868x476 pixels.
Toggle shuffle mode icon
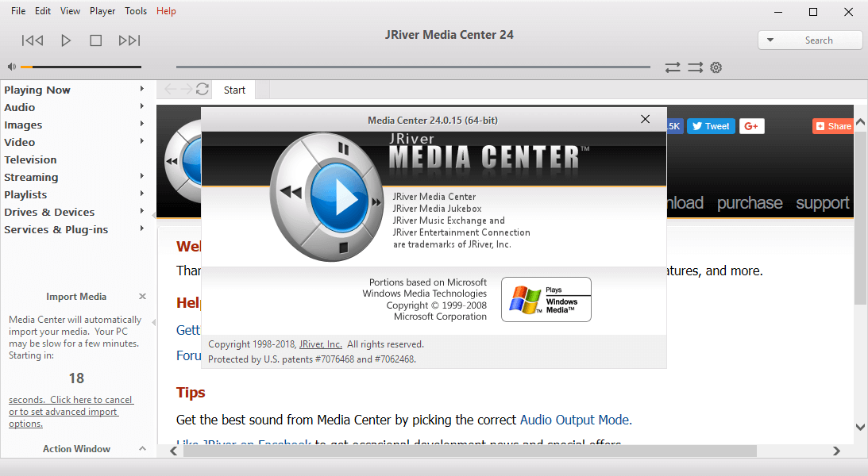(696, 67)
